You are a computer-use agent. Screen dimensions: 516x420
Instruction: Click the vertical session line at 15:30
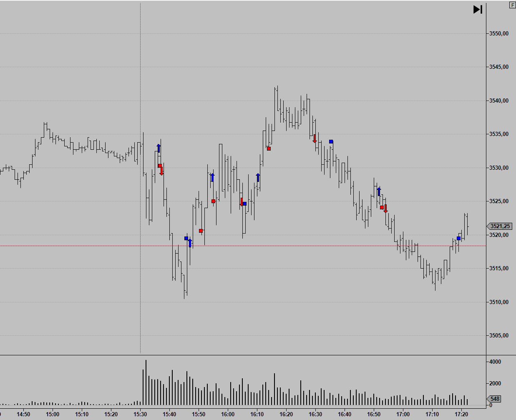(140, 178)
